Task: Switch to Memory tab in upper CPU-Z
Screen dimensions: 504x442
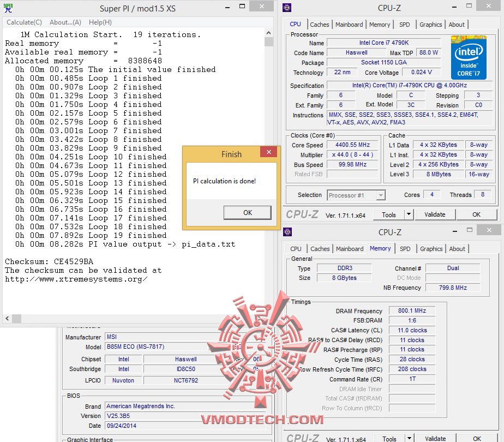Action: [380, 25]
